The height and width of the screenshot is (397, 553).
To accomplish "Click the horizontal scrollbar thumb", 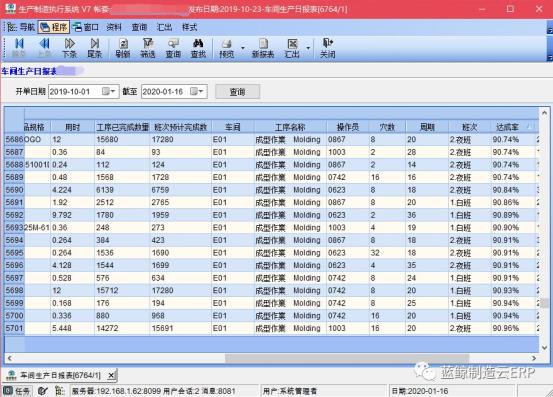I will pos(347,358).
